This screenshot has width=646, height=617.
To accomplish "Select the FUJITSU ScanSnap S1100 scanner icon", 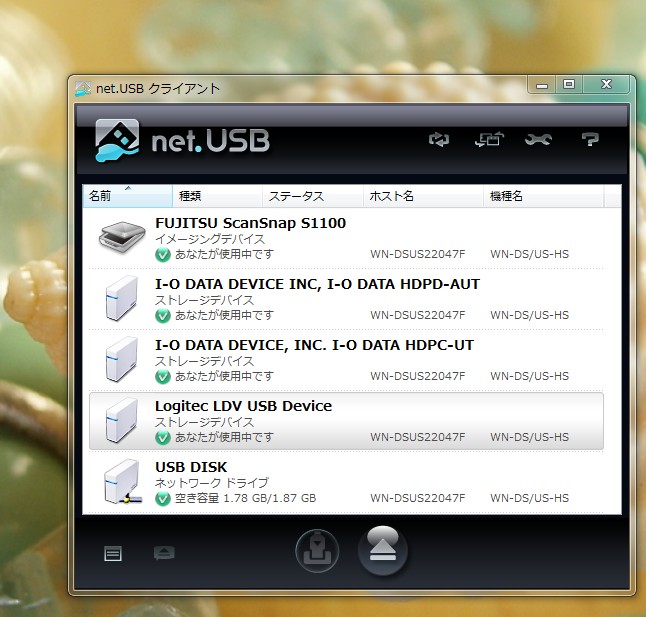I will pos(122,238).
